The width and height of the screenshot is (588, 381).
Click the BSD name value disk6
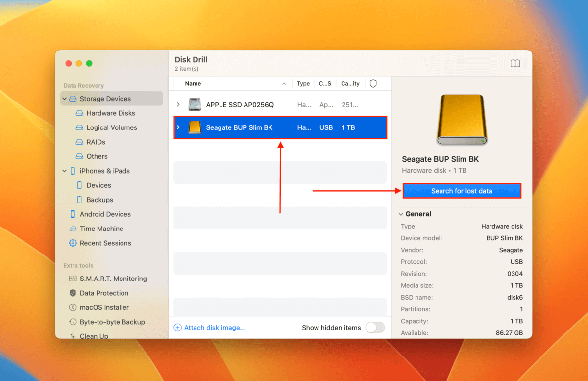(x=515, y=298)
